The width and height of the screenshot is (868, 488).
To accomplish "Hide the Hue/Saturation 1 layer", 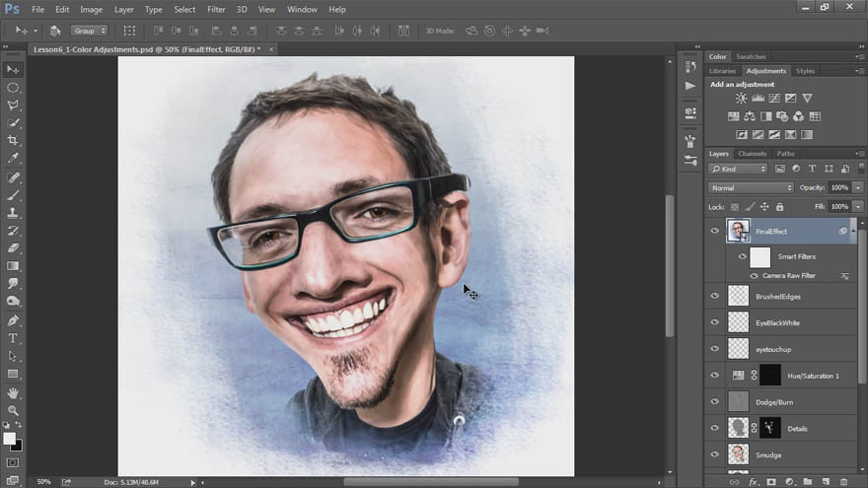I will 715,376.
